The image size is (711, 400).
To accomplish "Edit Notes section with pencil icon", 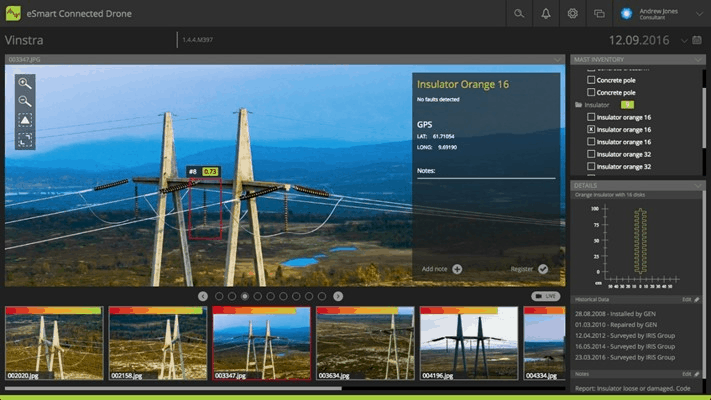I will [x=697, y=374].
